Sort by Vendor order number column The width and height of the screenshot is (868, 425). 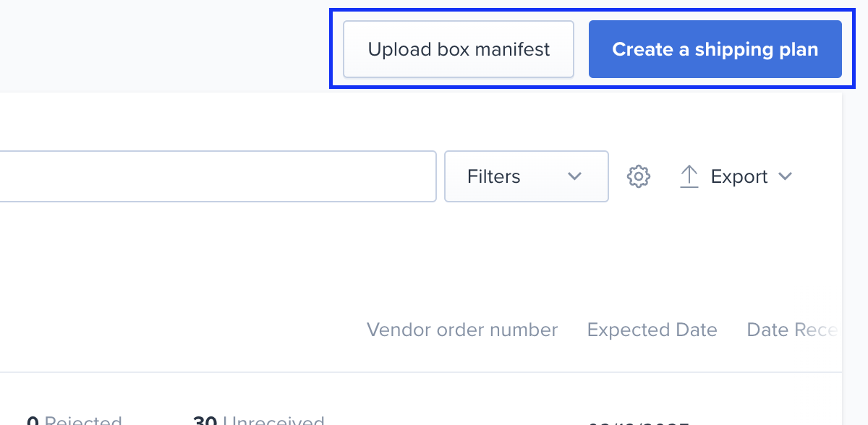(462, 330)
